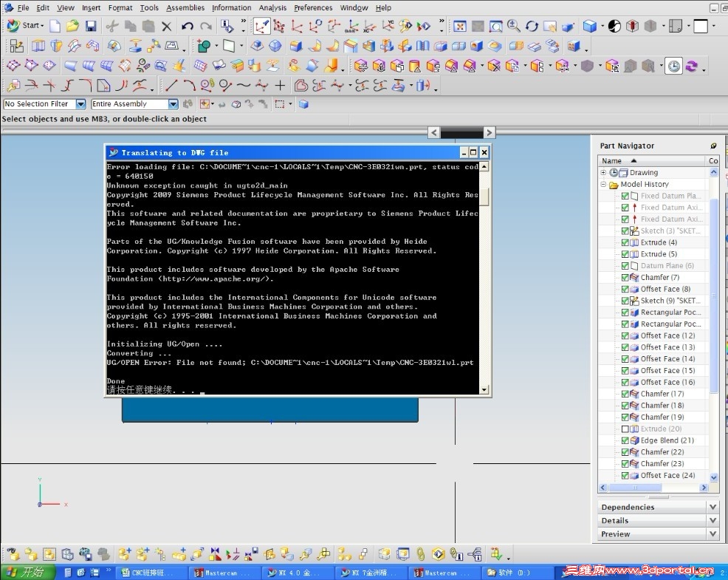Click the New file icon
This screenshot has height=580, width=728.
(55, 27)
